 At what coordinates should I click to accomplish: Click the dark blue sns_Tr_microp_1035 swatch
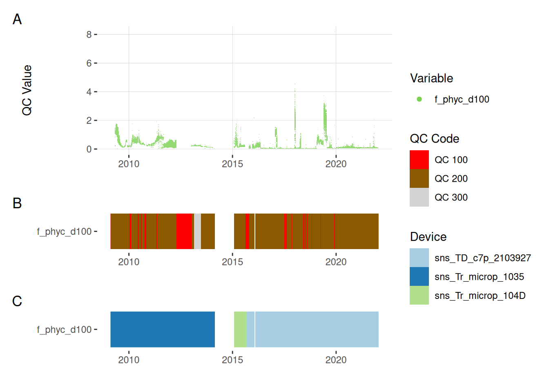419,276
